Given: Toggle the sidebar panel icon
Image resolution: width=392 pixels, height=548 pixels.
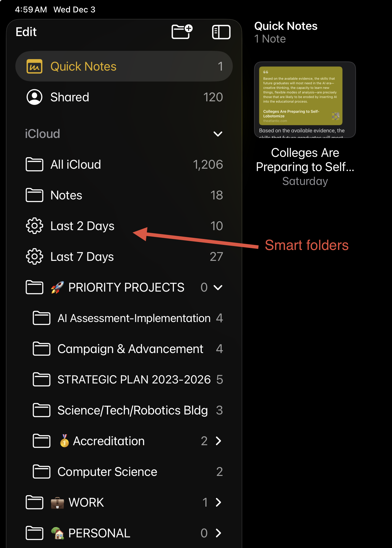Looking at the screenshot, I should tap(221, 32).
